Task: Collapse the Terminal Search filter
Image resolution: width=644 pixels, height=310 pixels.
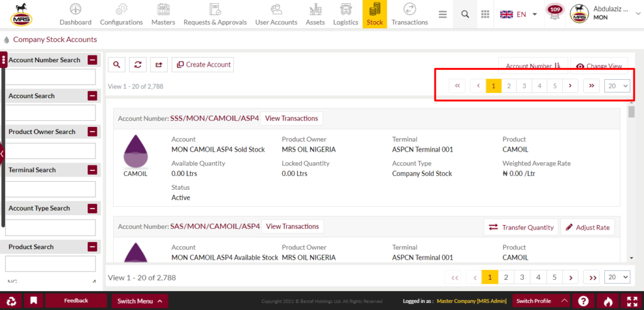Action: click(x=92, y=170)
